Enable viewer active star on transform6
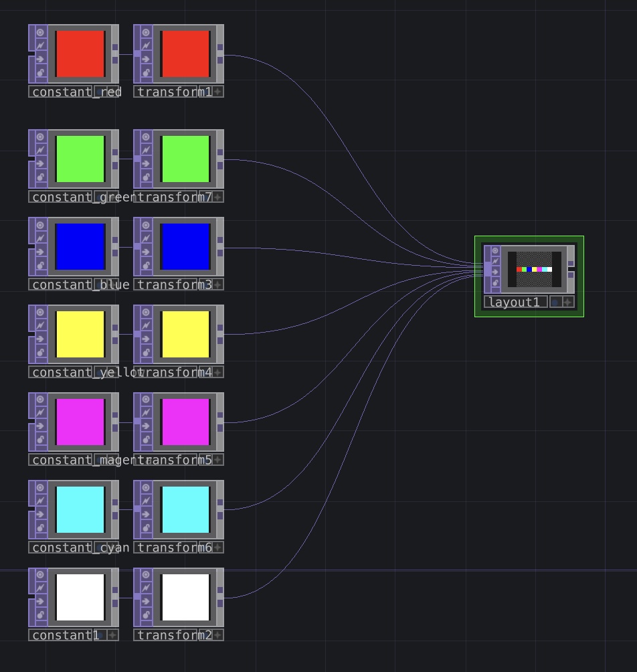The width and height of the screenshot is (637, 672). point(217,548)
